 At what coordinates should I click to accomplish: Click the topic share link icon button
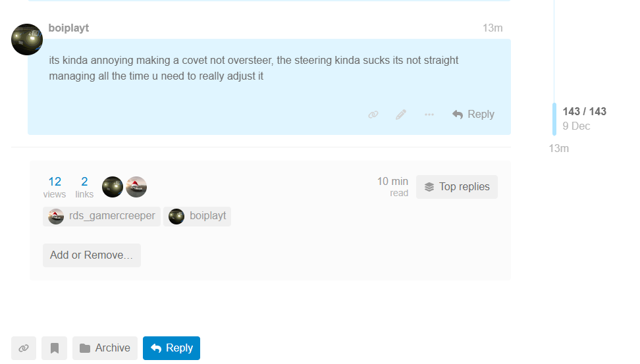[24, 348]
